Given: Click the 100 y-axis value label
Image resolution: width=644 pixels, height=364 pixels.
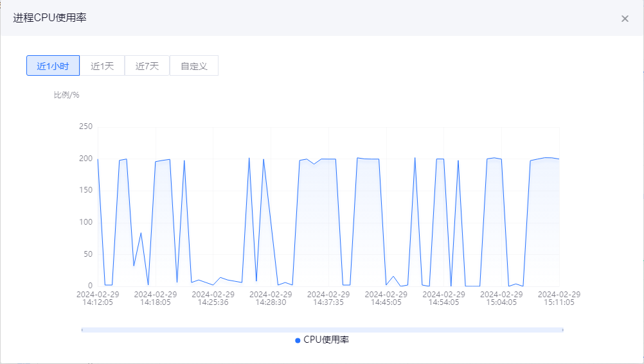Looking at the screenshot, I should (85, 222).
